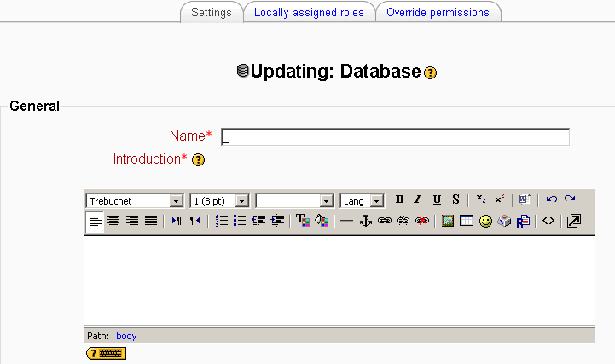Click the horizontal rule icon

346,221
